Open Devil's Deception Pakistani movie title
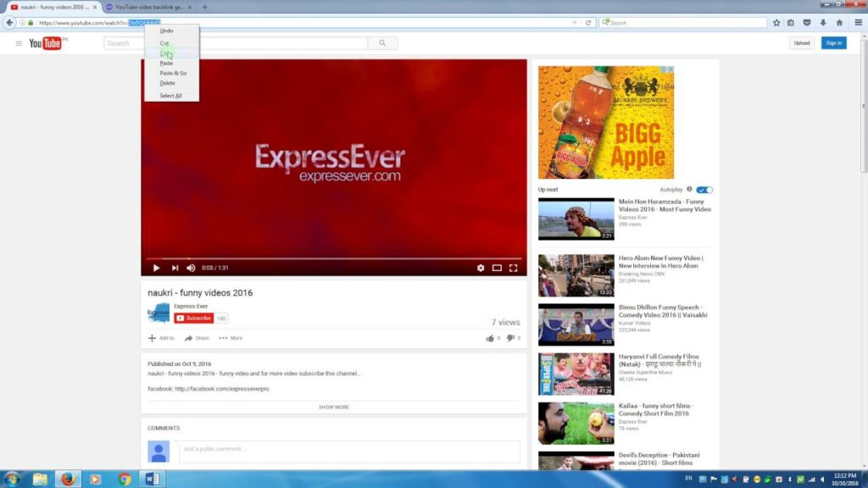The width and height of the screenshot is (868, 488). [659, 458]
